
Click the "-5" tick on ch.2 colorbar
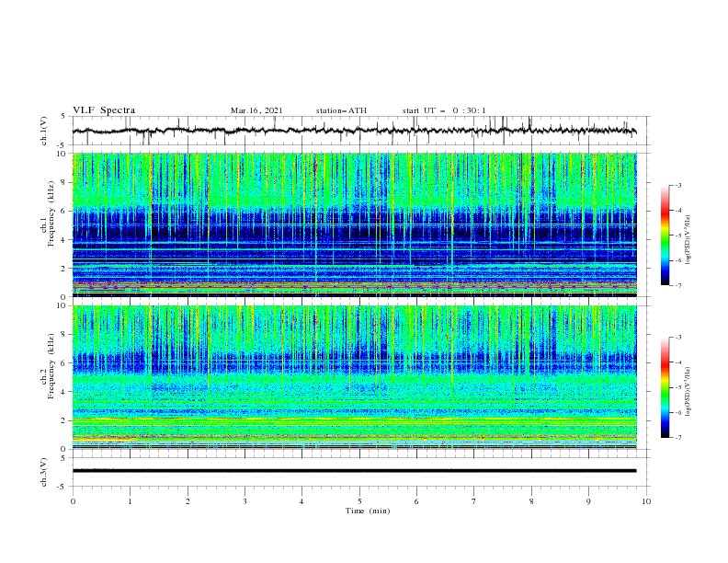click(678, 387)
